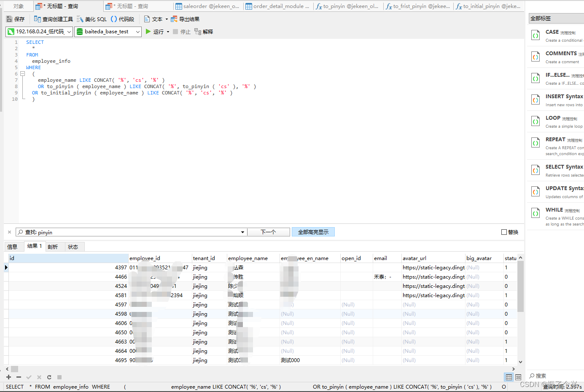
Task: Click the COMMENTS snippet icon
Action: click(536, 57)
